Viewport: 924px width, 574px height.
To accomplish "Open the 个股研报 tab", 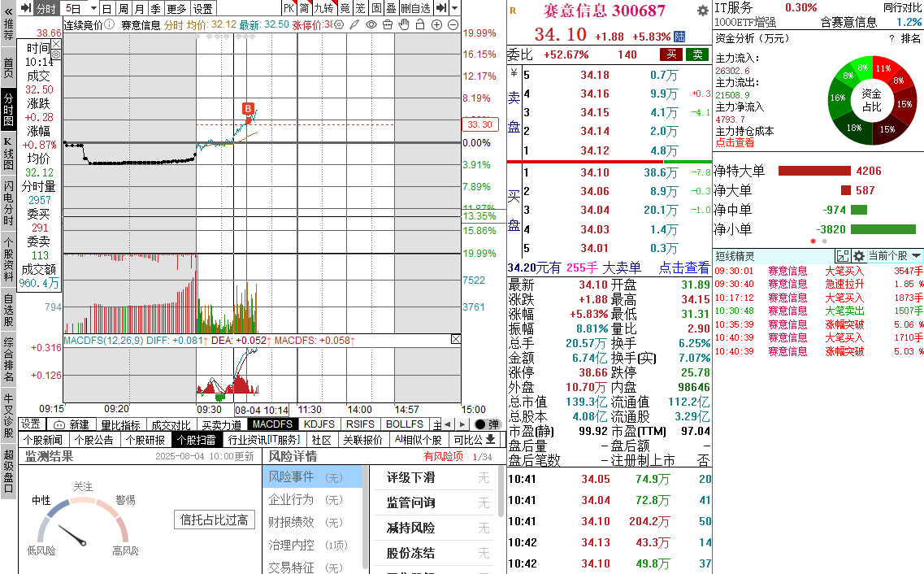I will coord(145,440).
